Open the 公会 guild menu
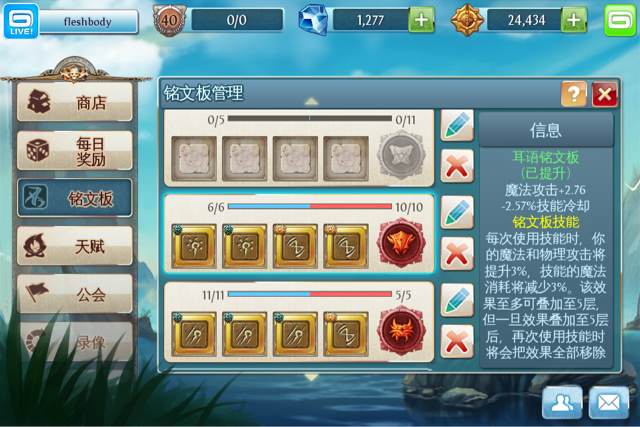The image size is (640, 427). (x=75, y=294)
